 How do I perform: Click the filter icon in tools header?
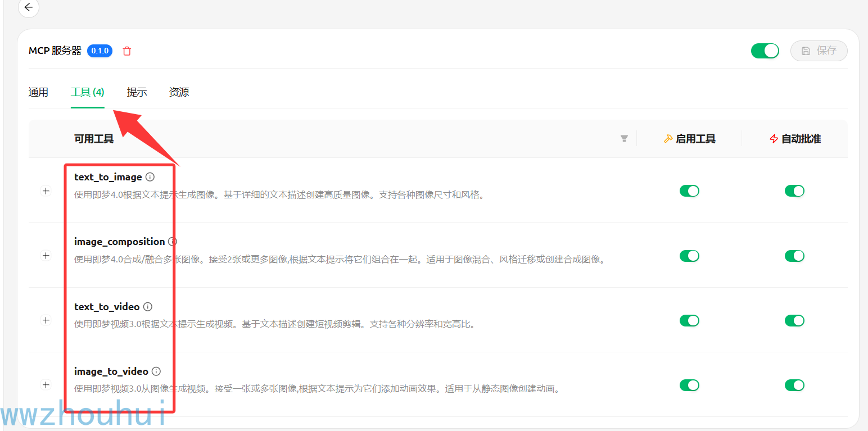coord(624,139)
